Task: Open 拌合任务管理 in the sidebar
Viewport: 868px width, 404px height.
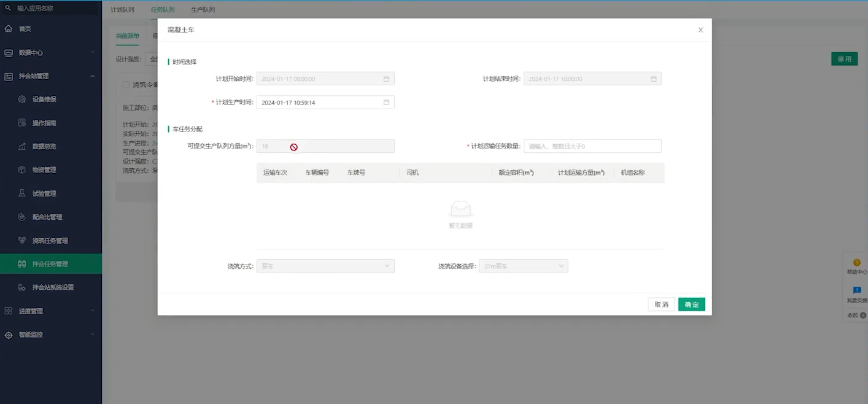Action: click(51, 264)
